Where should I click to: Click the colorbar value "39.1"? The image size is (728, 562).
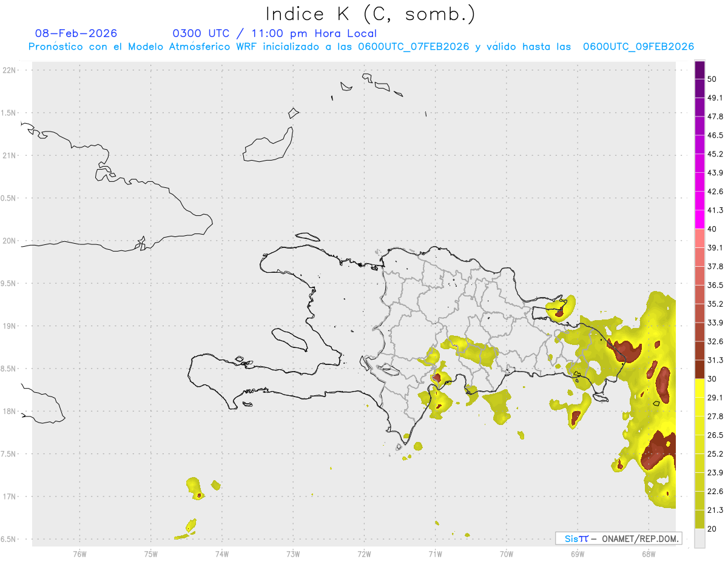tap(715, 247)
